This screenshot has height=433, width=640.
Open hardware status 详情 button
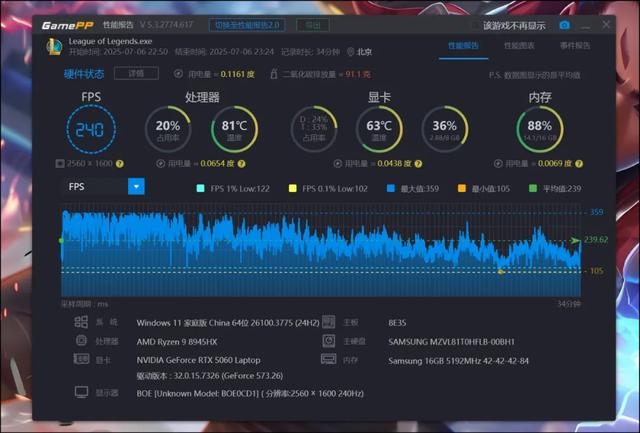coord(136,73)
